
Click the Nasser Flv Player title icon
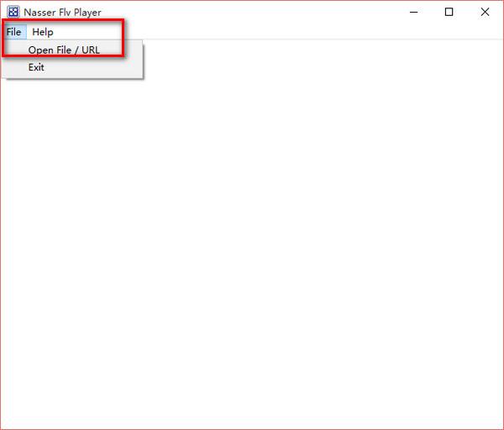click(13, 12)
